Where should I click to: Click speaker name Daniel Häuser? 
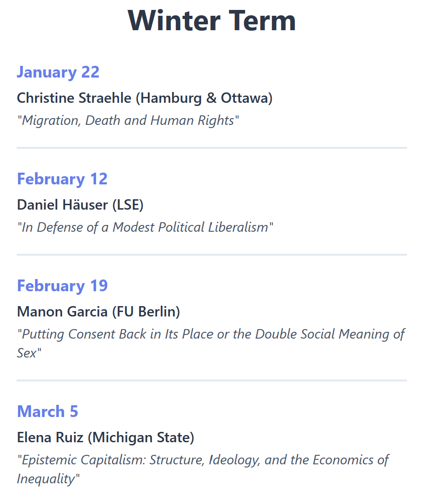tap(62, 205)
